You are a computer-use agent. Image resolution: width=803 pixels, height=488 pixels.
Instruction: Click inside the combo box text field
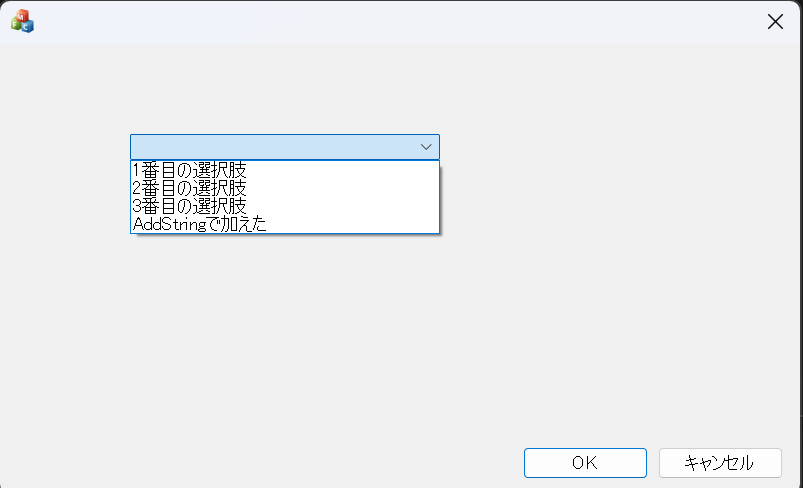coord(272,147)
